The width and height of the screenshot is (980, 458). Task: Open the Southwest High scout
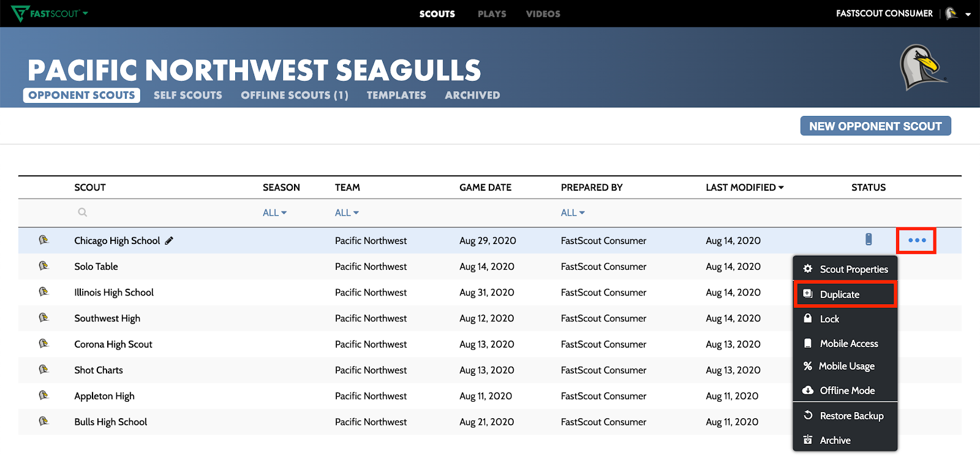pyautogui.click(x=107, y=318)
